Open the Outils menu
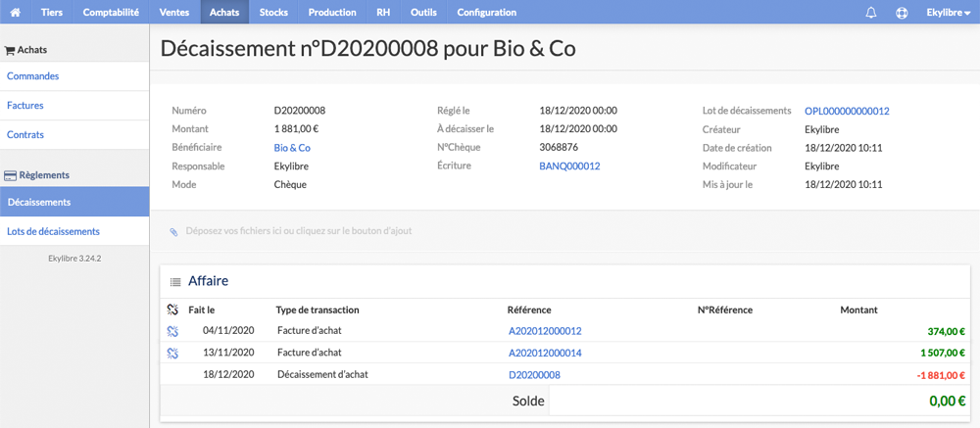 pos(423,12)
